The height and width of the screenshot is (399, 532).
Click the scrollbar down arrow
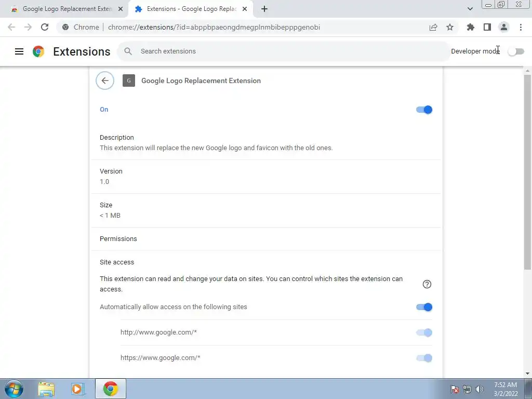click(528, 374)
